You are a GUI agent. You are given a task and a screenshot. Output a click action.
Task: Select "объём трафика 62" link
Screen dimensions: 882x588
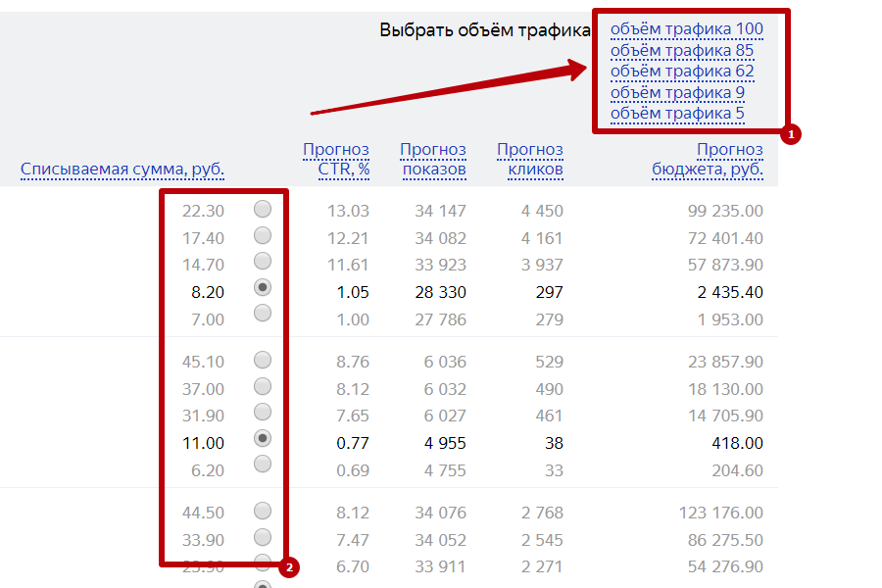coord(682,72)
